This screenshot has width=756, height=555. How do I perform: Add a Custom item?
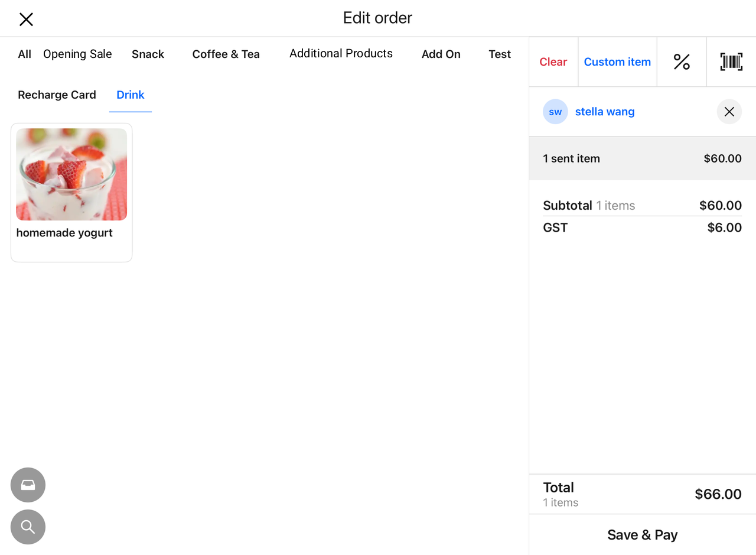pos(617,62)
